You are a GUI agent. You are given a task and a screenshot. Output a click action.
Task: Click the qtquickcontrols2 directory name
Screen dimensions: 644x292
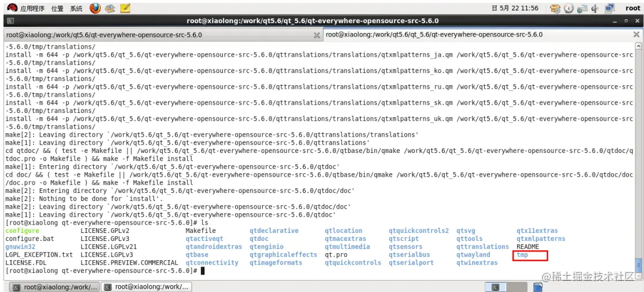tap(419, 231)
